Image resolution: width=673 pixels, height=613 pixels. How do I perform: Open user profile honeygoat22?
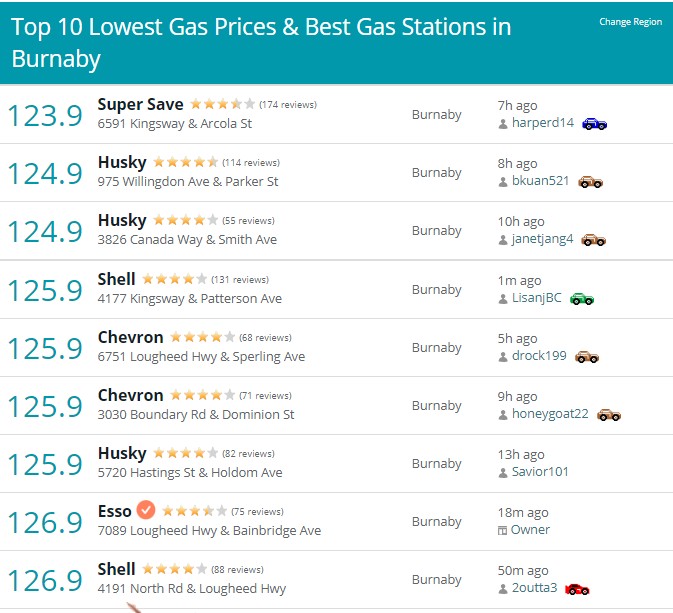pyautogui.click(x=550, y=414)
